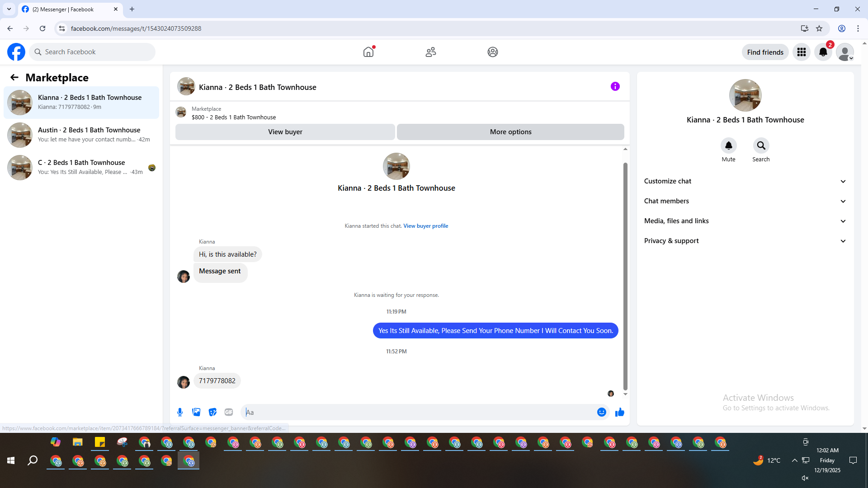The height and width of the screenshot is (488, 868).
Task: Click the chat vertical scrollbar
Action: (625, 276)
